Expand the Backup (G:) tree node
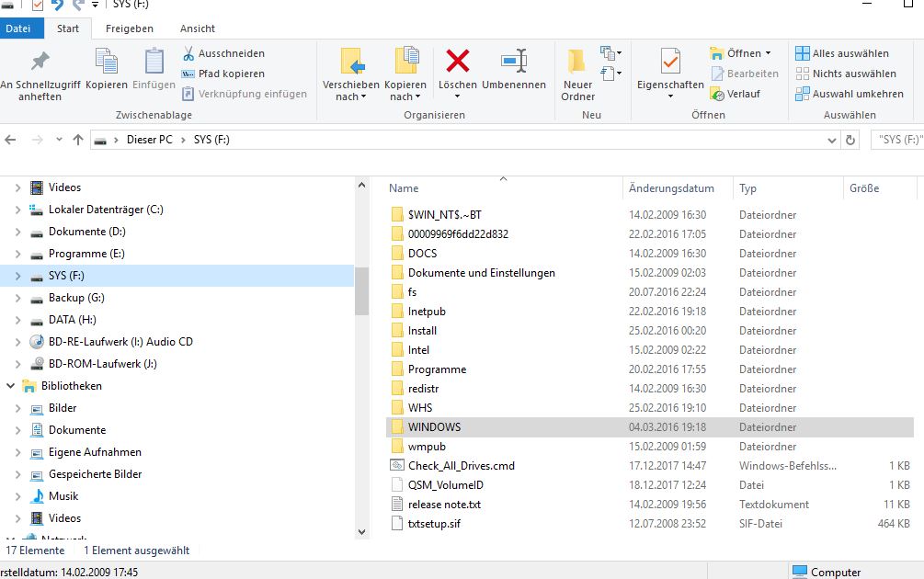Screen dimensions: 924x579 (17, 298)
